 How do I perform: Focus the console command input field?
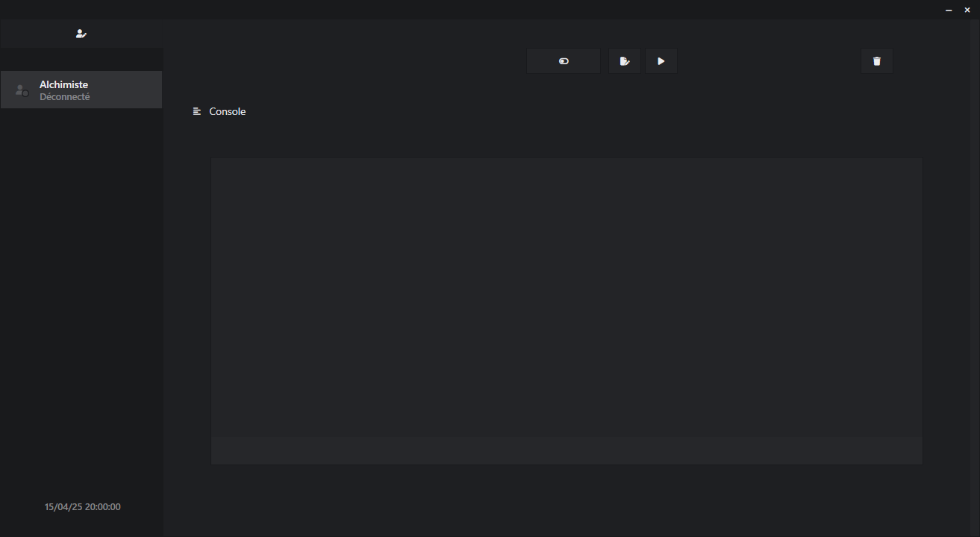click(x=567, y=451)
